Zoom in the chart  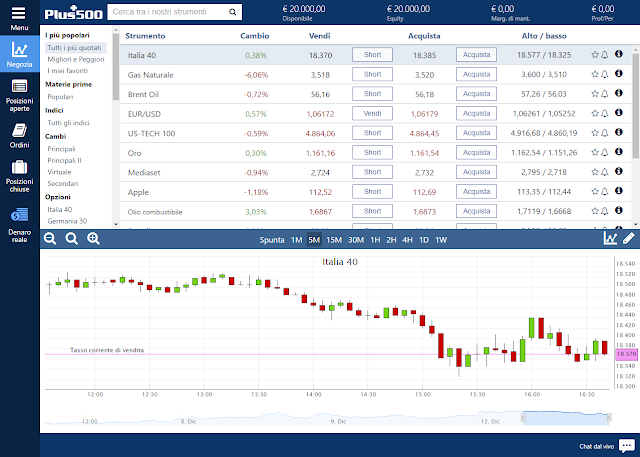click(x=93, y=239)
